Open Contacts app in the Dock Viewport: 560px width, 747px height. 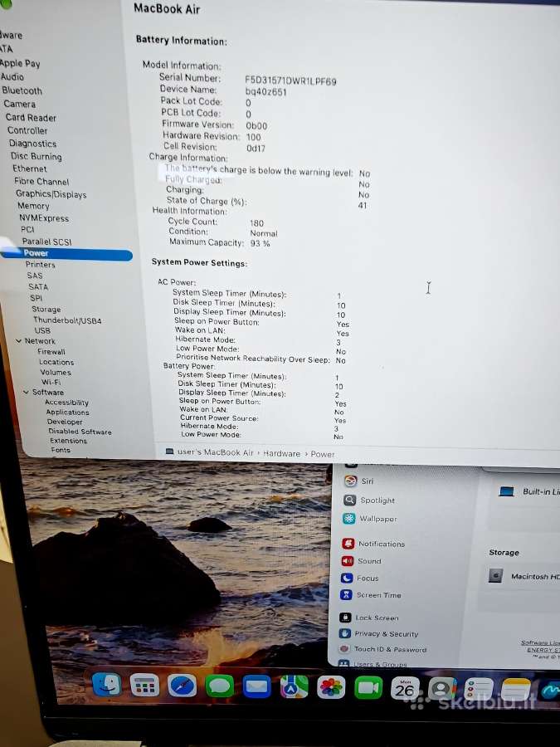click(442, 688)
